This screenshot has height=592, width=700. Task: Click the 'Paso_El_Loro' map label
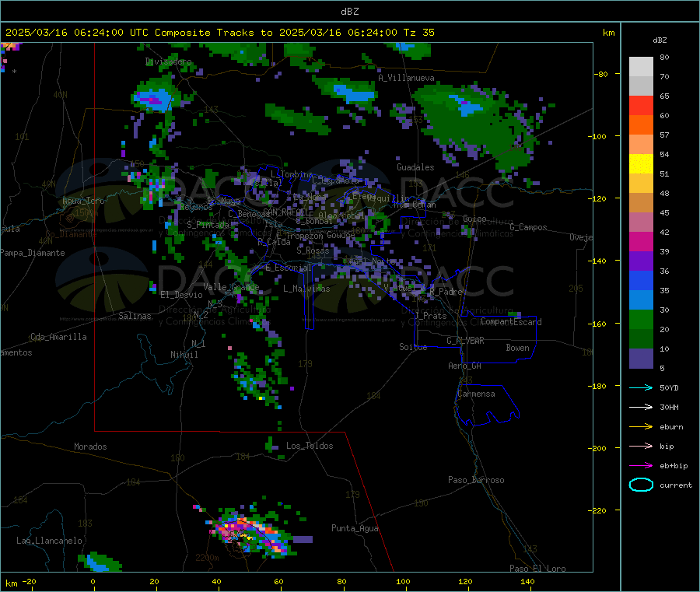click(x=537, y=569)
